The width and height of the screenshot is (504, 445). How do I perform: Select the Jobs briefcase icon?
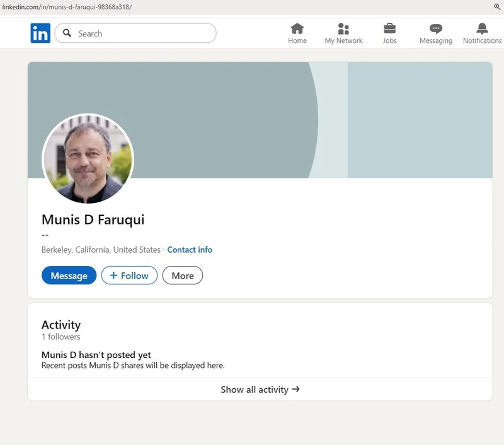tap(389, 29)
